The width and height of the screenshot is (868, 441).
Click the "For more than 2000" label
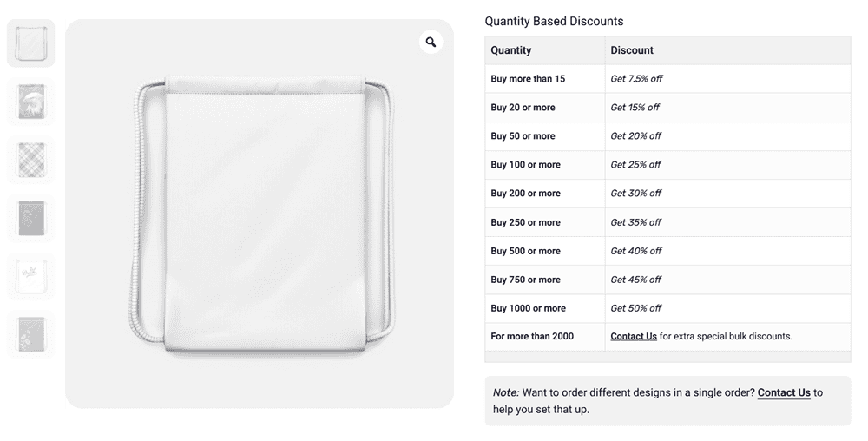pos(532,337)
